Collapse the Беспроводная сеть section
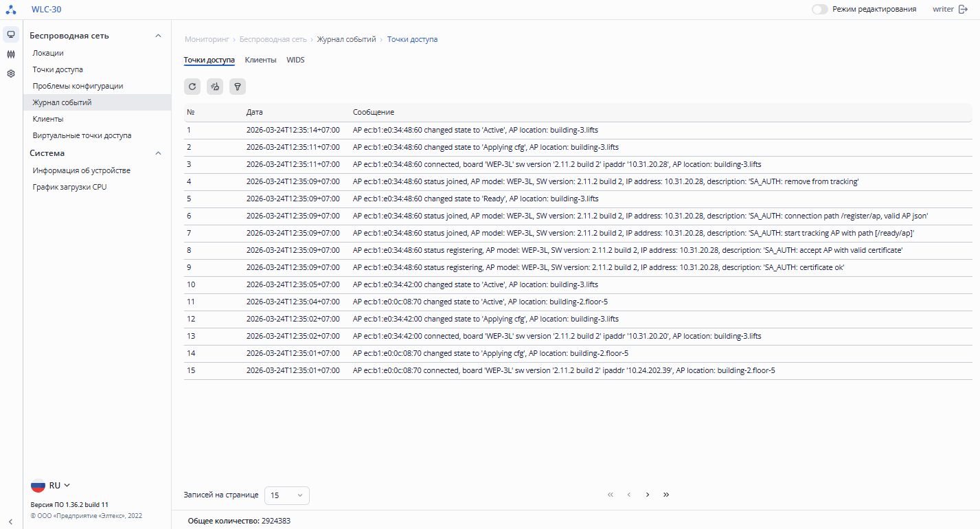 coord(158,36)
